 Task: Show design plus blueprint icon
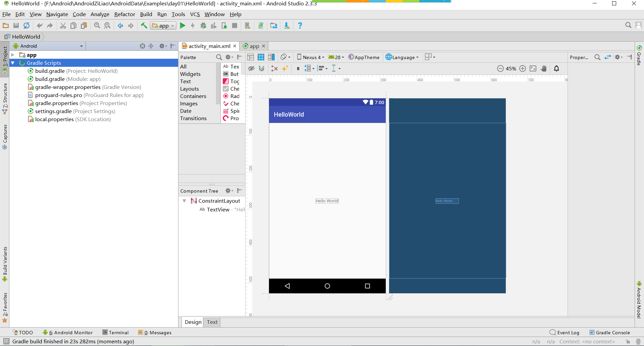(x=271, y=57)
